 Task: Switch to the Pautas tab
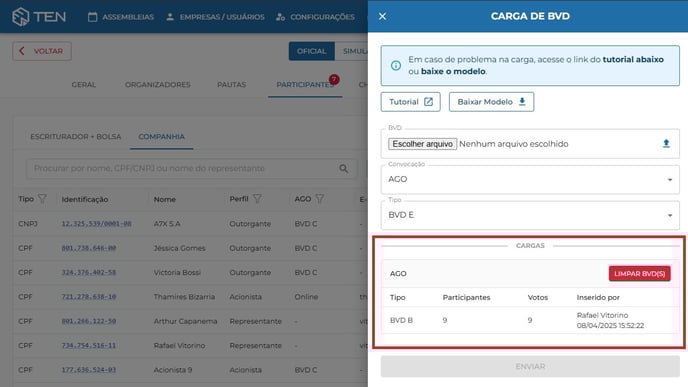[x=231, y=84]
